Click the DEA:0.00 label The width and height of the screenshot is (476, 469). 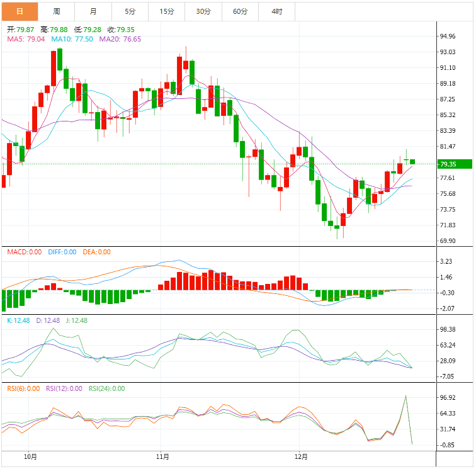(x=96, y=252)
